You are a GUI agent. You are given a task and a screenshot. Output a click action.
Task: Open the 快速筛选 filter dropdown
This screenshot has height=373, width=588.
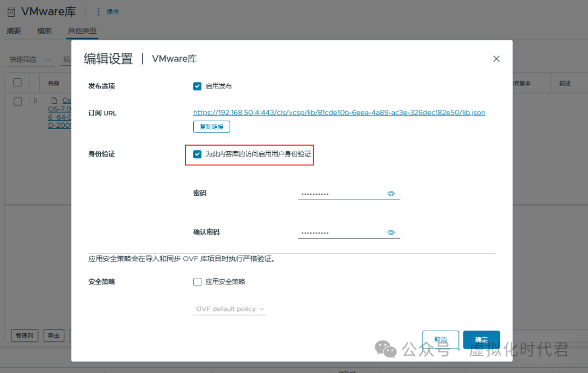click(30, 60)
